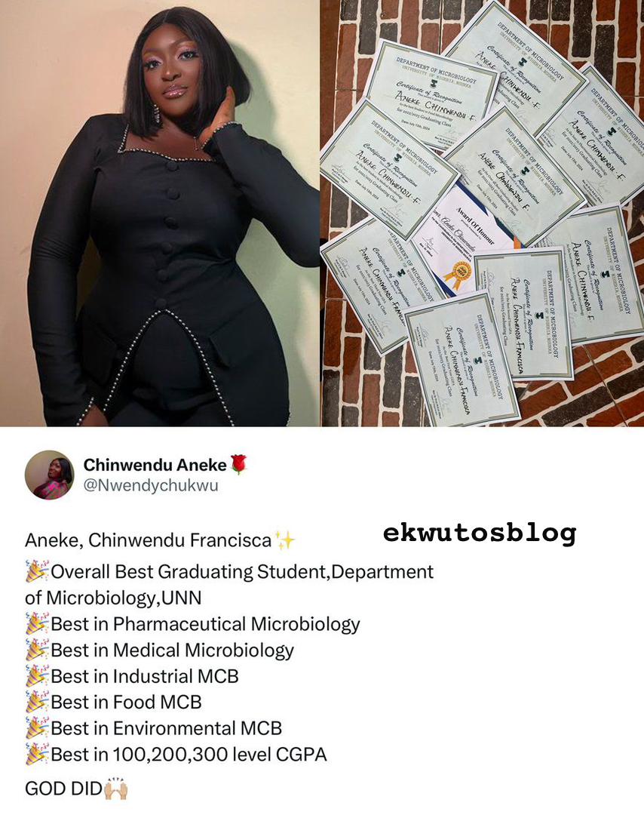The width and height of the screenshot is (644, 815).
Task: Click party popper before Overall Best Graduating
Action: coord(37,571)
